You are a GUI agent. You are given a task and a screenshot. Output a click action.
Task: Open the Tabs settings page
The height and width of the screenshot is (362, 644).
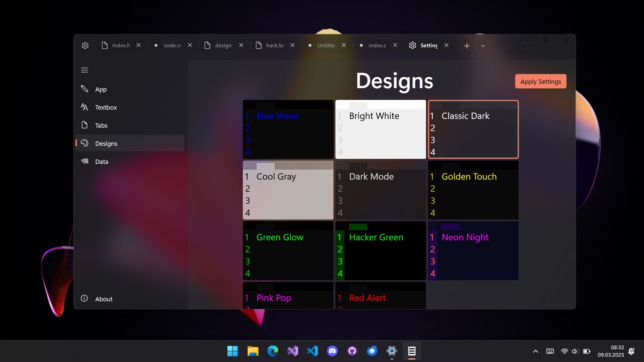tap(130, 125)
